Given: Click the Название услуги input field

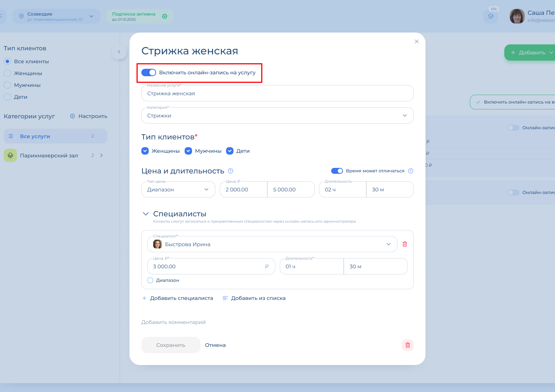Looking at the screenshot, I should pyautogui.click(x=277, y=94).
